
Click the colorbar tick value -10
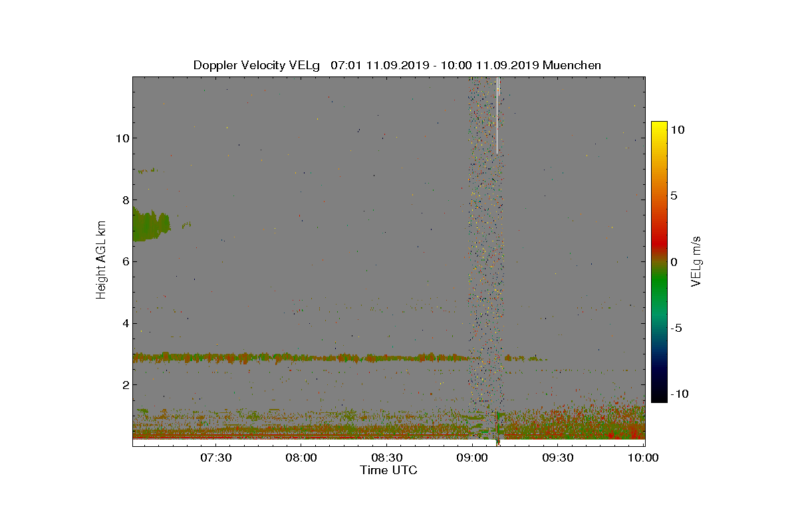point(678,394)
